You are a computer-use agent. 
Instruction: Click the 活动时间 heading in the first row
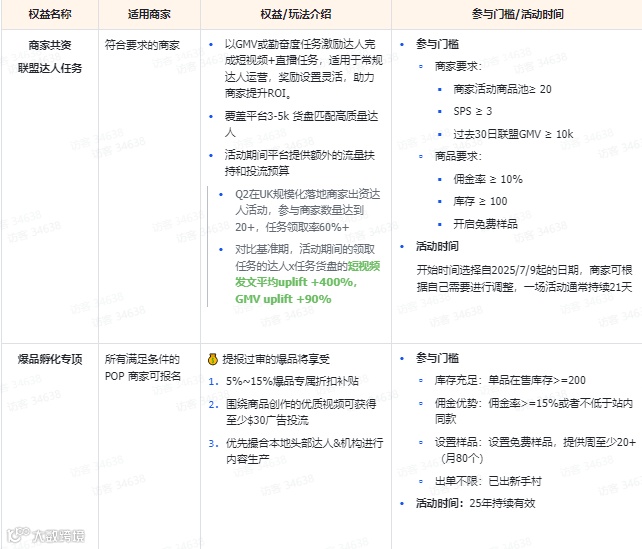click(x=437, y=246)
